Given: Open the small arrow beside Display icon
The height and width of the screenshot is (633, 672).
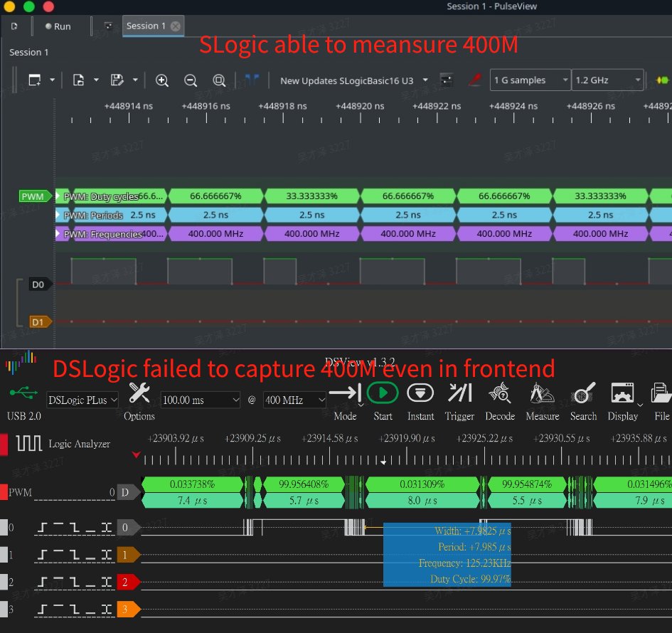Looking at the screenshot, I should [x=640, y=405].
